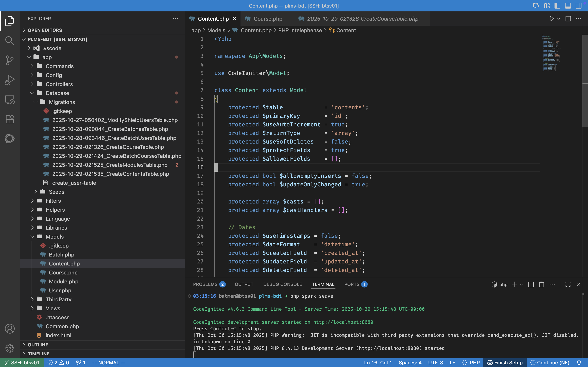Open the Remote Explorer view

pyautogui.click(x=10, y=99)
